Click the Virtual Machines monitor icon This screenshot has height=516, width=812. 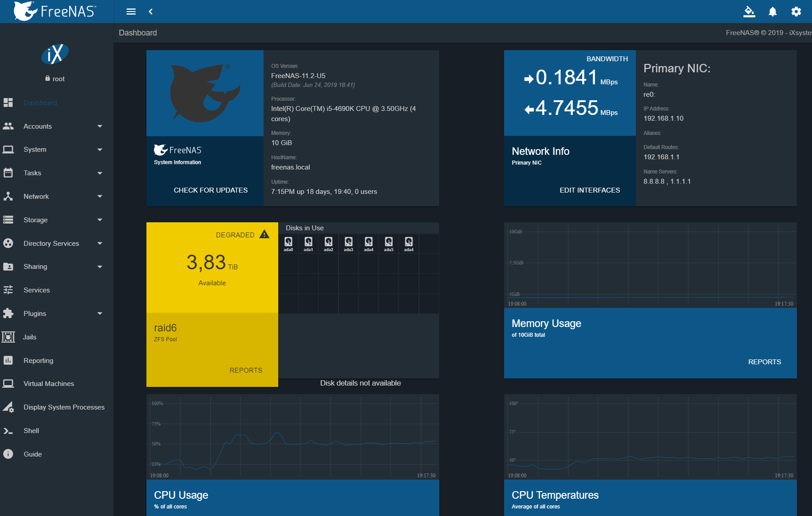[8, 383]
